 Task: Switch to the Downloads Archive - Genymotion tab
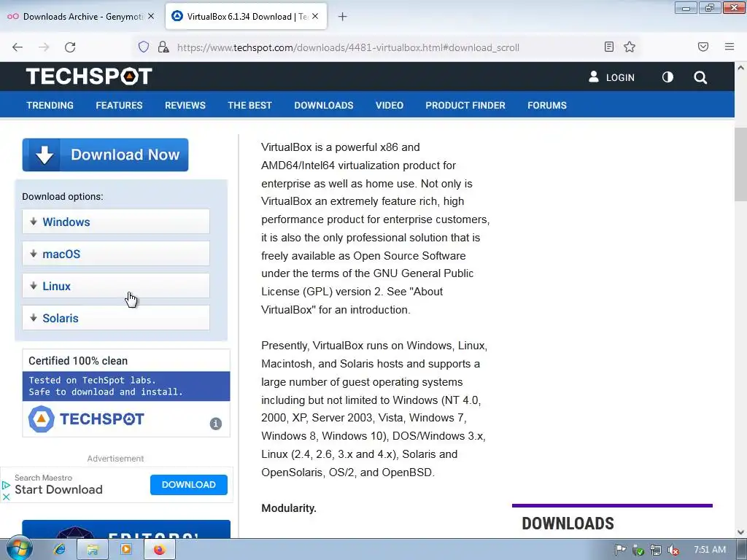[81, 16]
